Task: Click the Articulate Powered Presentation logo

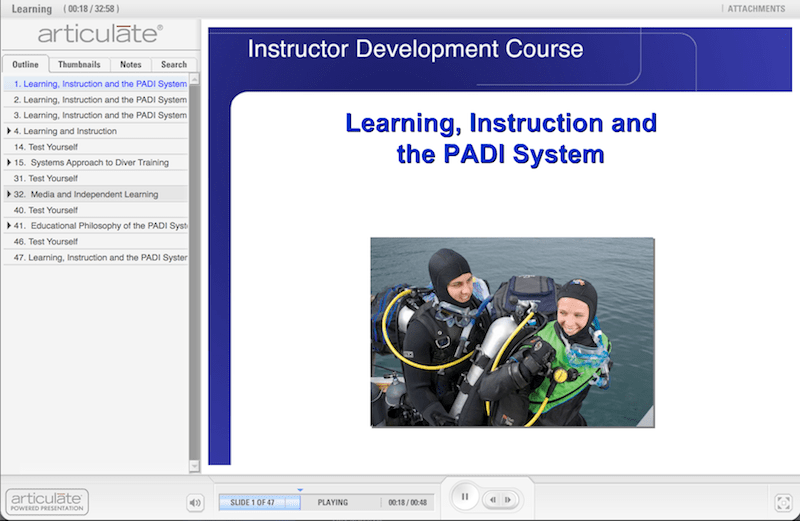Action: pos(47,502)
